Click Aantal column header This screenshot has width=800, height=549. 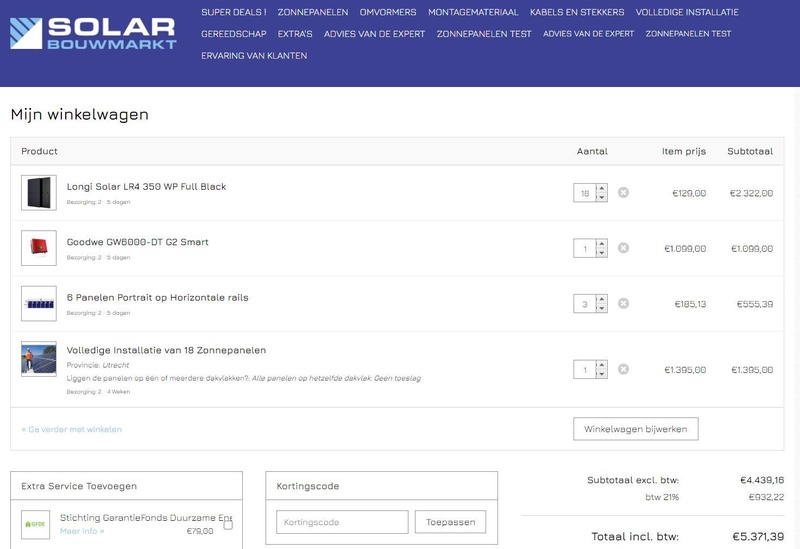pos(592,152)
